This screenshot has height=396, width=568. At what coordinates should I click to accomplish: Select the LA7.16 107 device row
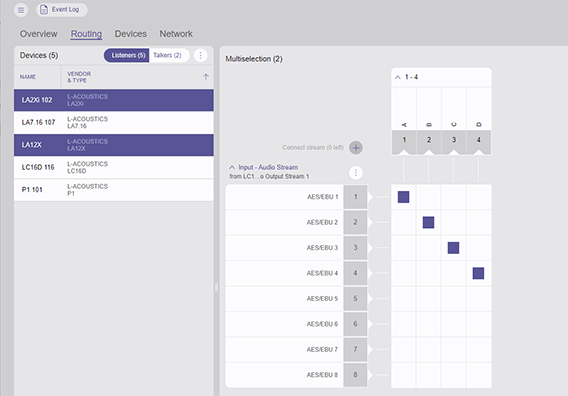pyautogui.click(x=114, y=122)
